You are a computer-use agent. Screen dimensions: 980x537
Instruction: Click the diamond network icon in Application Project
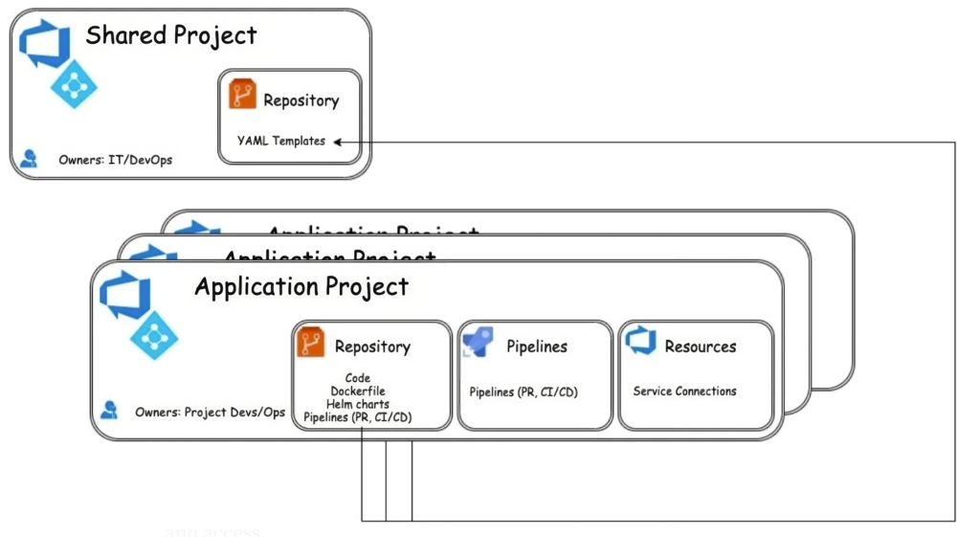pyautogui.click(x=154, y=336)
